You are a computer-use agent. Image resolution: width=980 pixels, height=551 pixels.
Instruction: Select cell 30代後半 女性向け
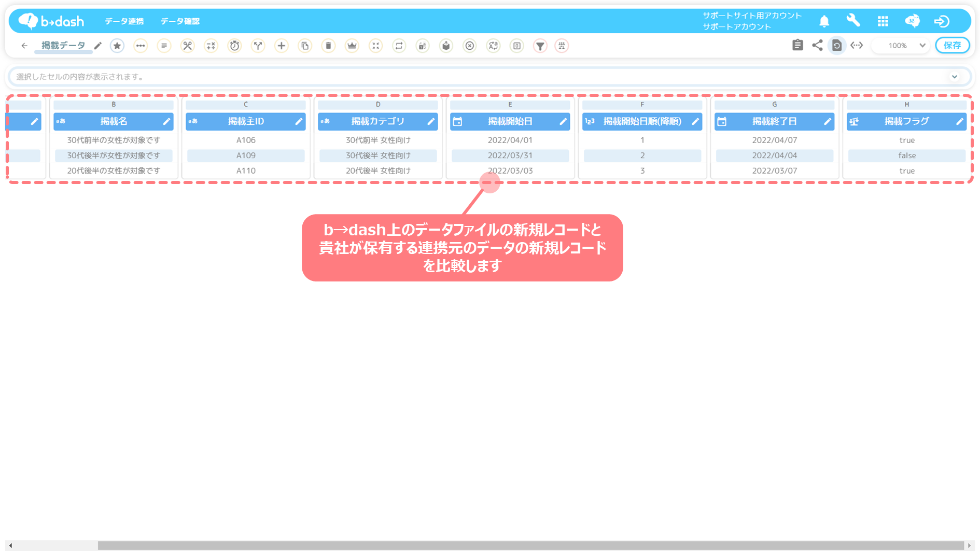(378, 156)
